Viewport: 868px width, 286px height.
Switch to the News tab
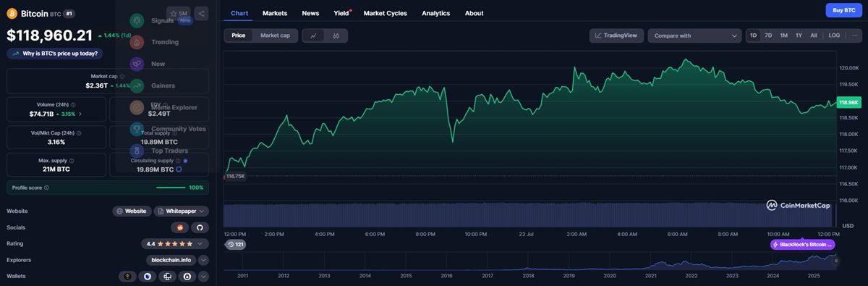pyautogui.click(x=310, y=13)
